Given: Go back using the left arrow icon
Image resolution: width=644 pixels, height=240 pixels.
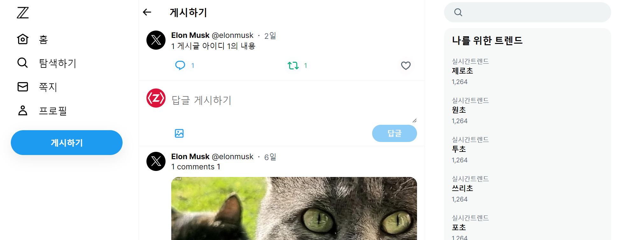Looking at the screenshot, I should [x=147, y=12].
